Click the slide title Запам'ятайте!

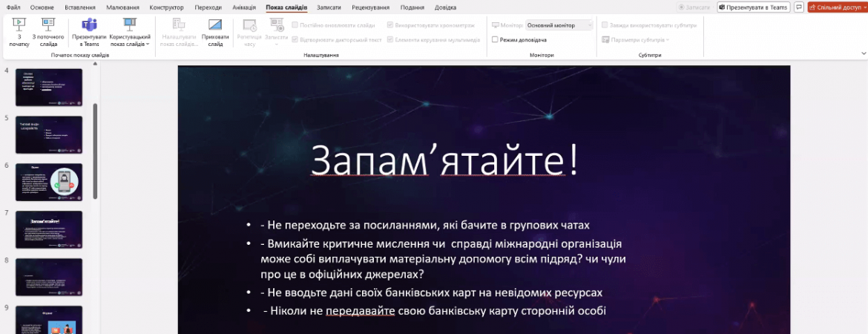coord(444,160)
